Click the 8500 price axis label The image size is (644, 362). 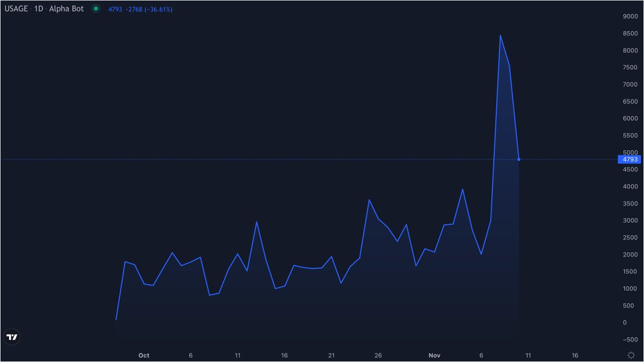pyautogui.click(x=630, y=33)
